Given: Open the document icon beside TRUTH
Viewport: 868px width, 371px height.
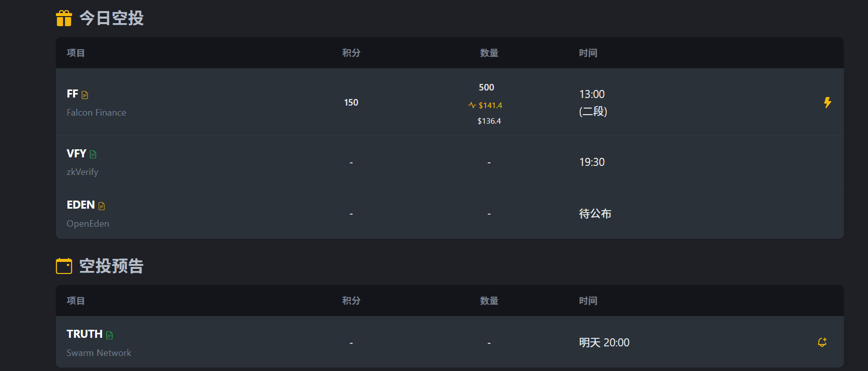Looking at the screenshot, I should pos(110,335).
